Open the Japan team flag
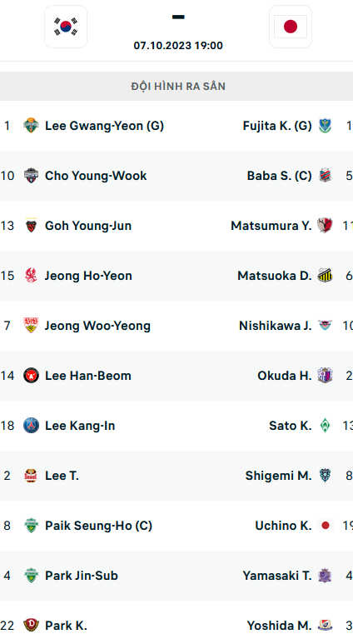353x644 pixels. 291,27
